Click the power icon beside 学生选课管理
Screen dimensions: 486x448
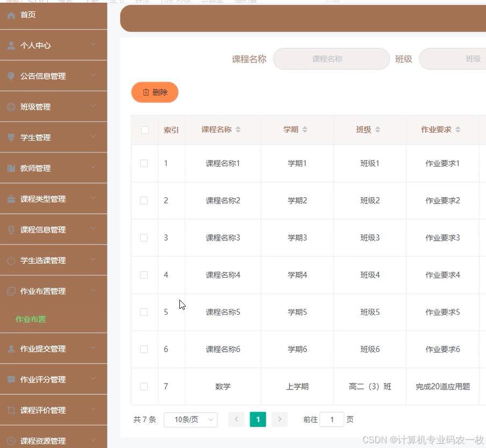[11, 261]
